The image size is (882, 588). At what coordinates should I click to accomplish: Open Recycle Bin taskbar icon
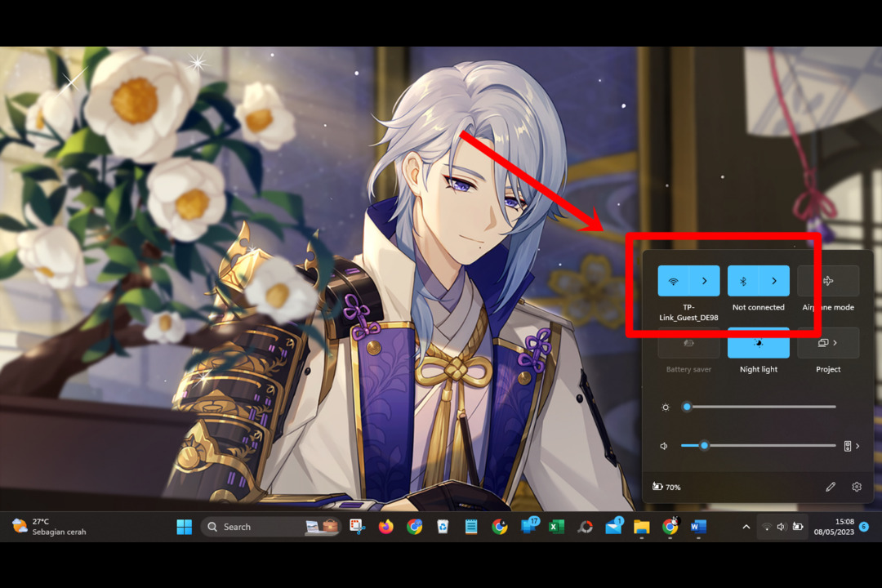click(x=443, y=527)
